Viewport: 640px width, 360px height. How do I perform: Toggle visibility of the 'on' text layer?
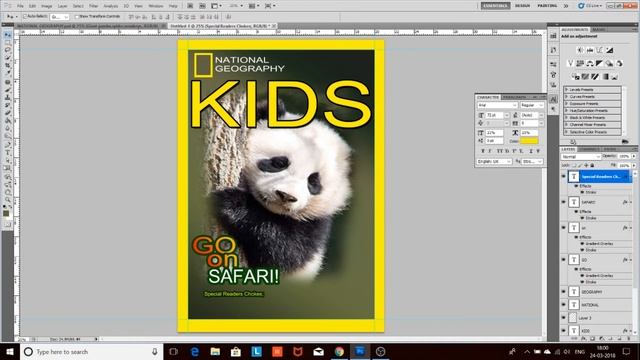[x=564, y=227]
